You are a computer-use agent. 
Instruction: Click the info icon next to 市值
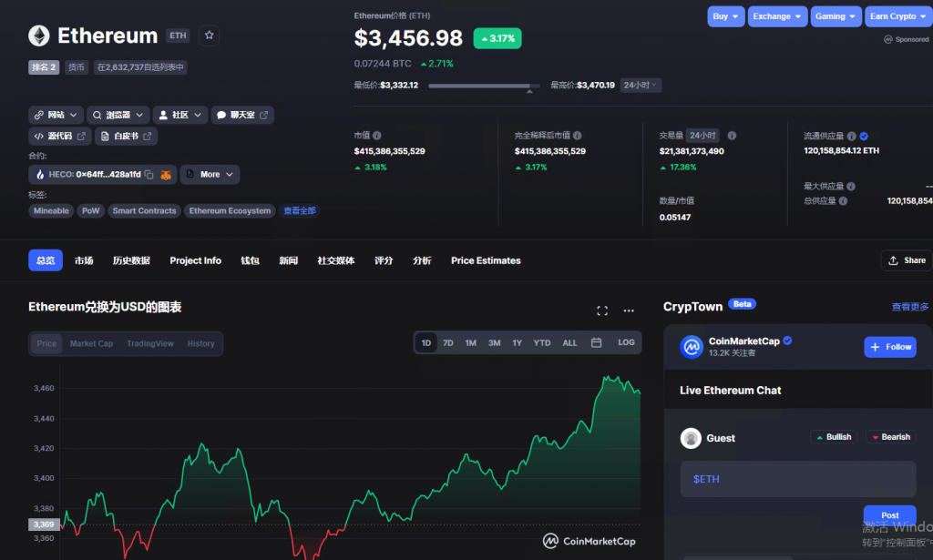click(376, 136)
